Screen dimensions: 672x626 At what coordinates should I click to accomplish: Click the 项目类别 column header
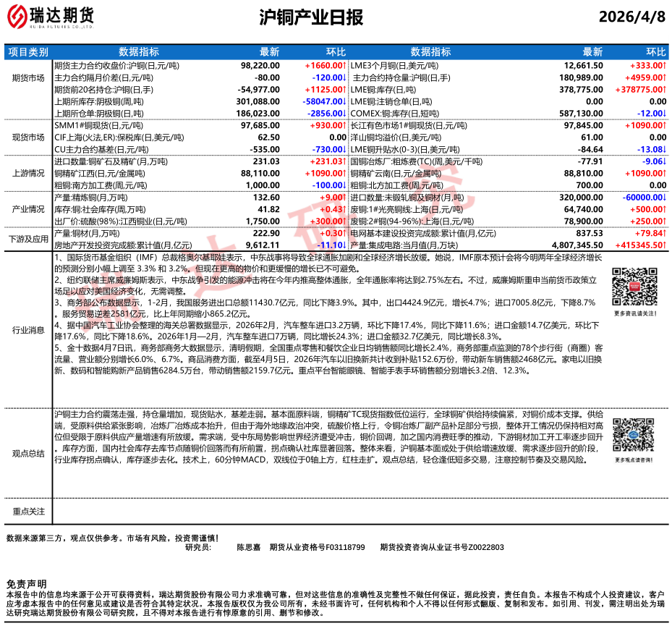point(28,52)
